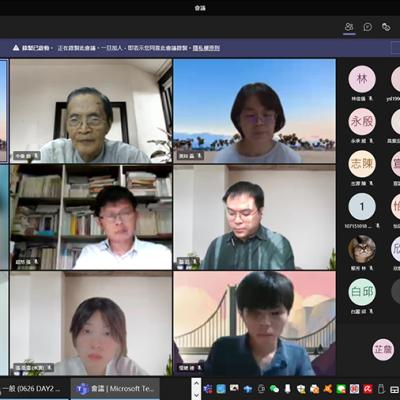The width and height of the screenshot is (400, 400).
Task: Open the Teams tray icon in taskbar
Action: coord(208,389)
